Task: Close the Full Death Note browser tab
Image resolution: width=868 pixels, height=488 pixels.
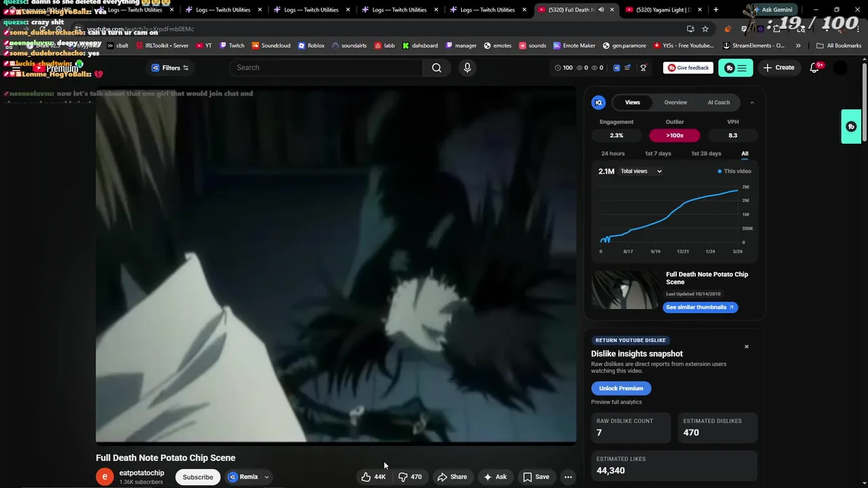Action: point(612,9)
